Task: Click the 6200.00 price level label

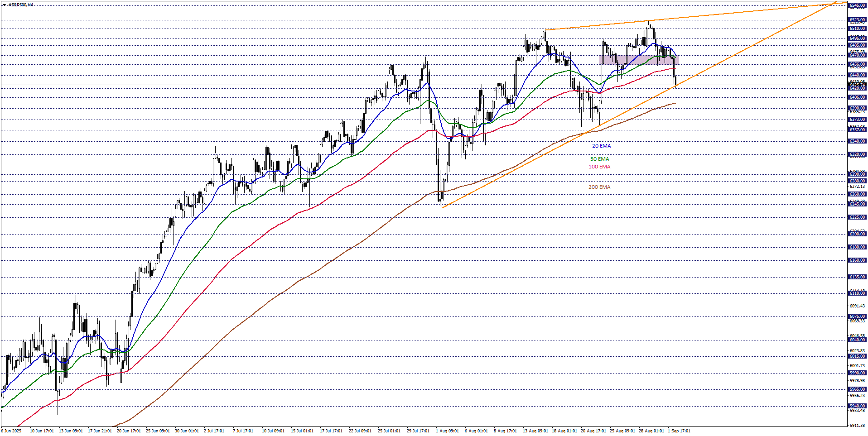Action: click(x=857, y=234)
